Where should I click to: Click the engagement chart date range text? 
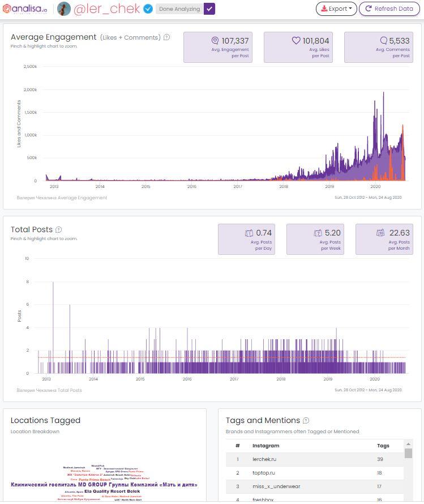[368, 198]
